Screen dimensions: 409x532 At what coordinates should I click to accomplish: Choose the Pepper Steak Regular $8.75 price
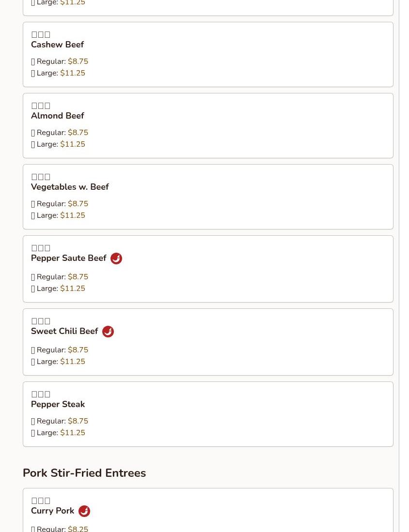pyautogui.click(x=78, y=421)
